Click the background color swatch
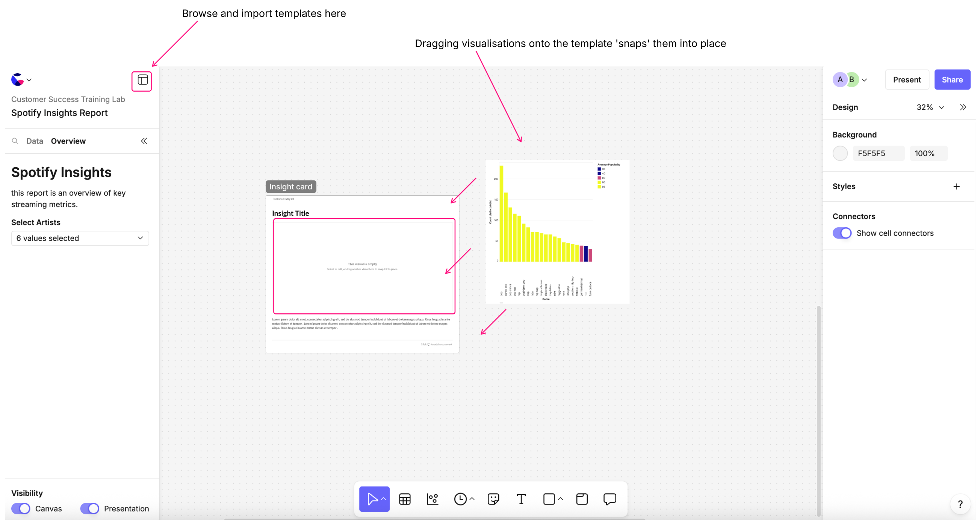Image resolution: width=980 pixels, height=523 pixels. pyautogui.click(x=840, y=153)
